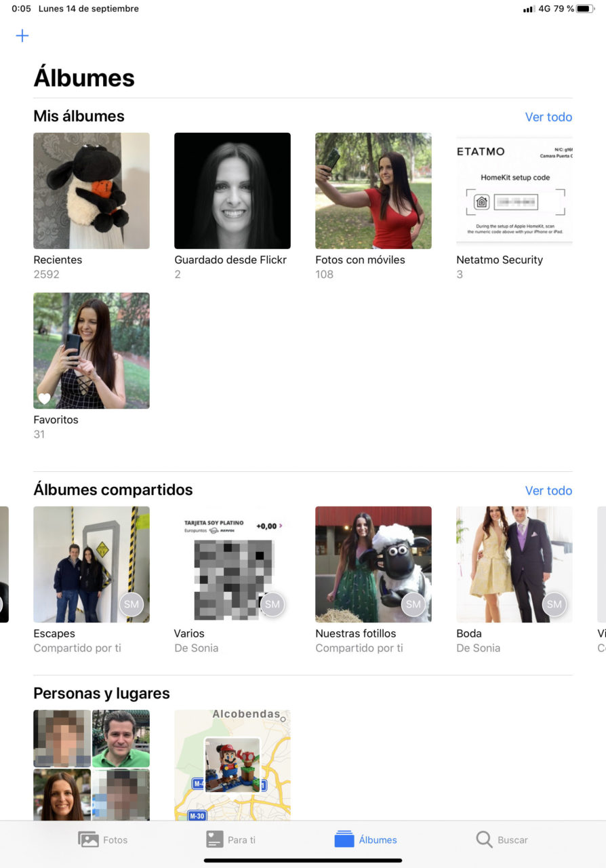
Task: Switch to the Para ti tab
Action: pos(231,840)
